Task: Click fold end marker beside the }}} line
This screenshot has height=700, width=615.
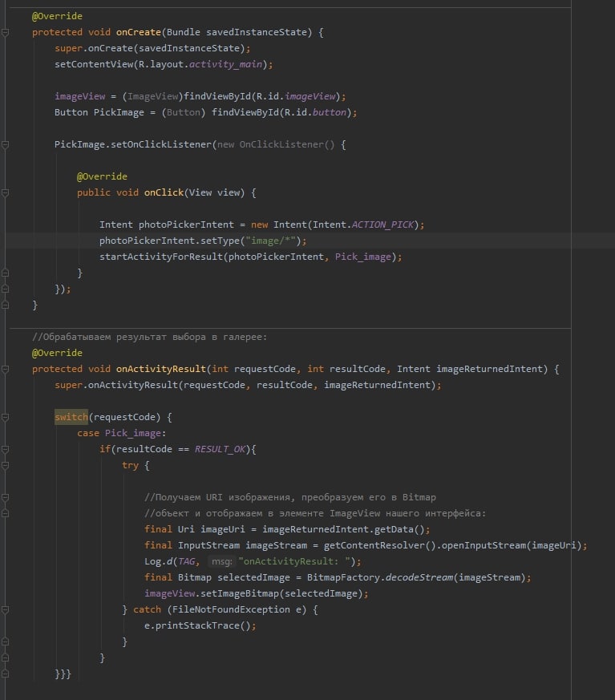Action: [6, 674]
